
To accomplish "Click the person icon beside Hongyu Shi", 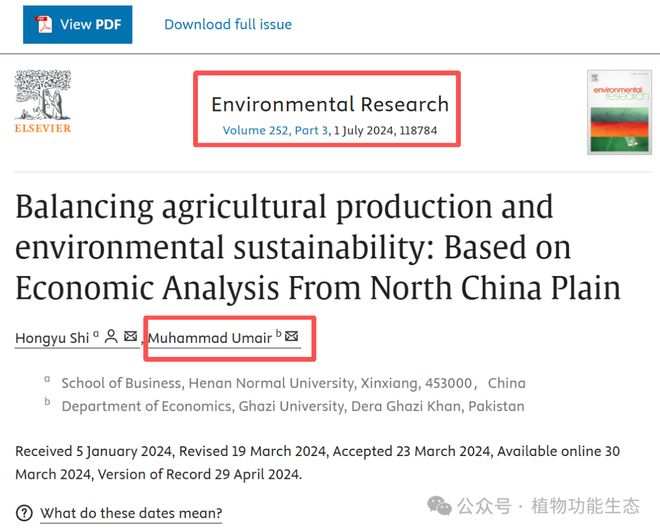I will [112, 338].
